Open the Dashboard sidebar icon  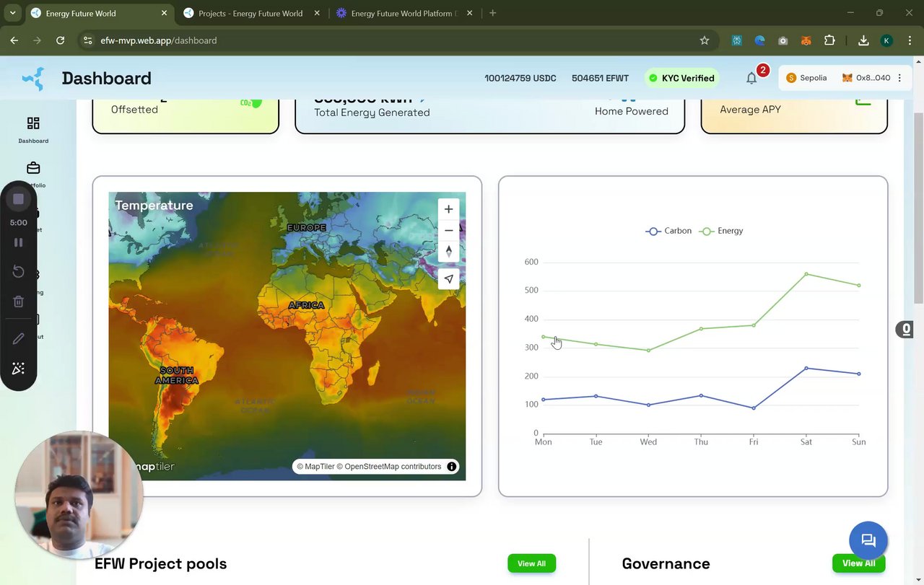[33, 123]
